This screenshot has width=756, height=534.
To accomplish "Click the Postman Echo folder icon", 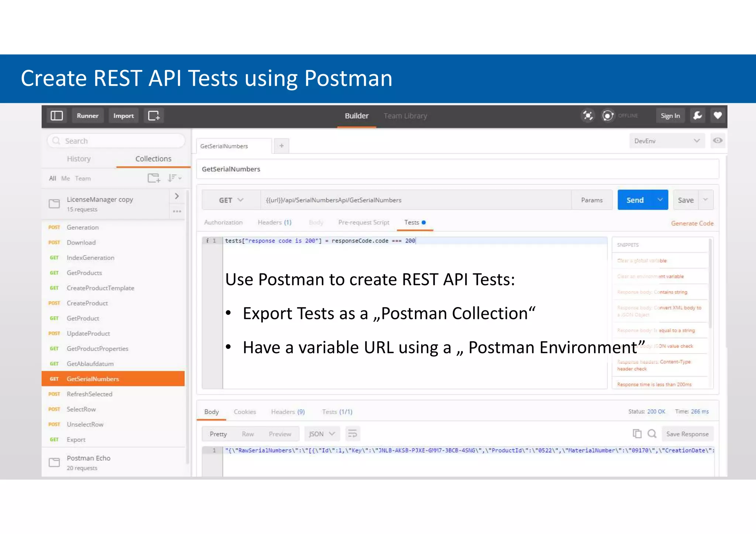I will point(54,462).
